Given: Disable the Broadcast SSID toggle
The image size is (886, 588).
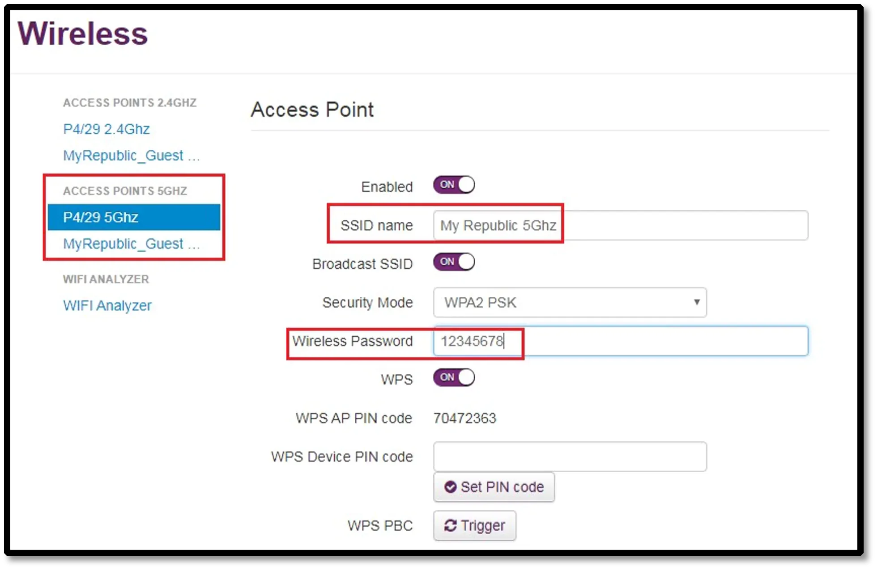Looking at the screenshot, I should (x=454, y=262).
